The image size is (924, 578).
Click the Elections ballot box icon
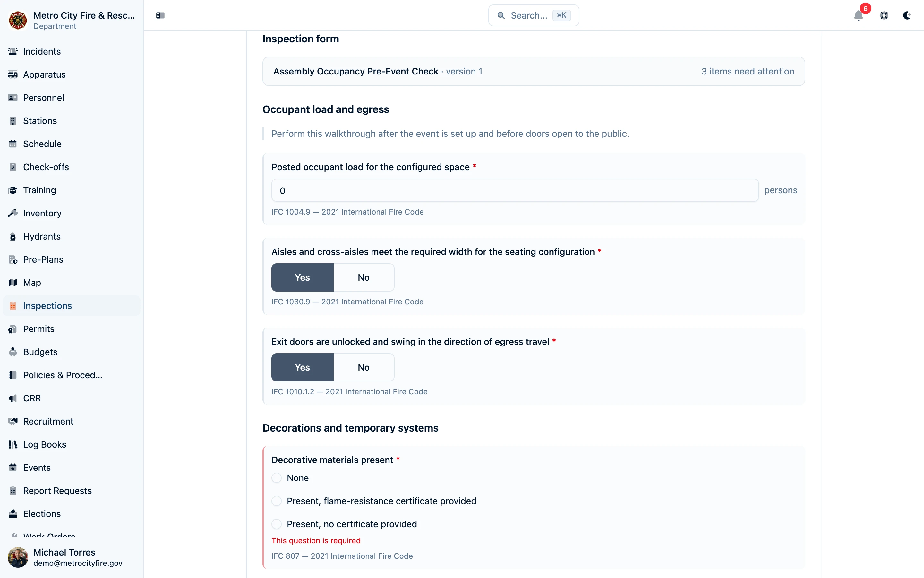(x=13, y=514)
